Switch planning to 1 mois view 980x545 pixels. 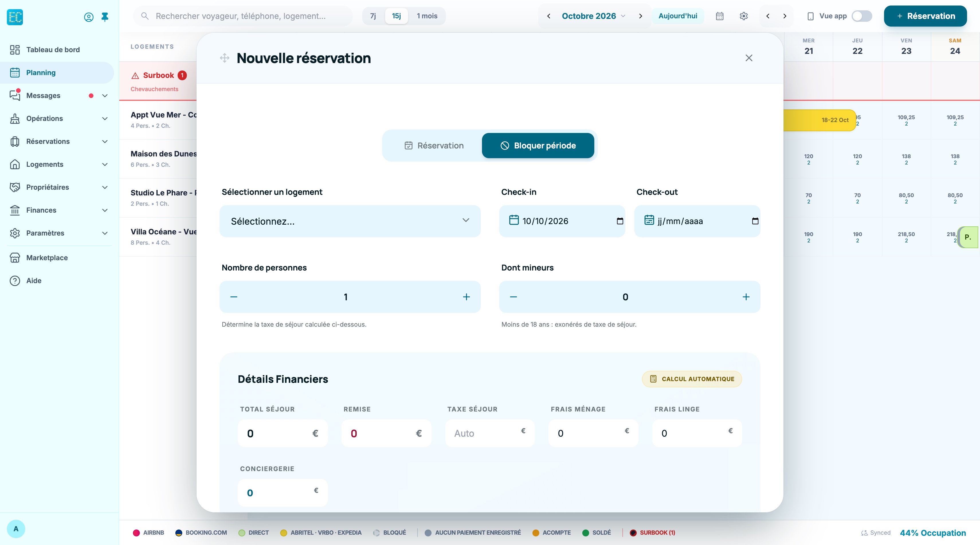(427, 16)
